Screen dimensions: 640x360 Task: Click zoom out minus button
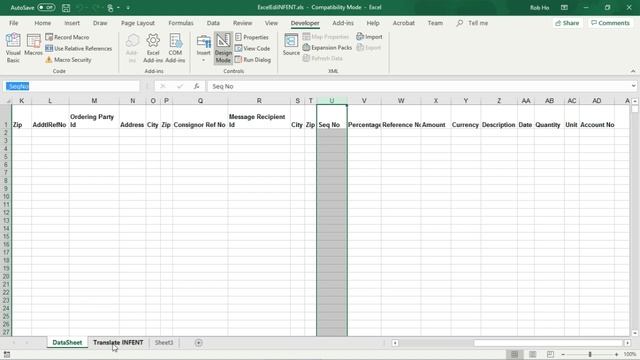click(563, 354)
